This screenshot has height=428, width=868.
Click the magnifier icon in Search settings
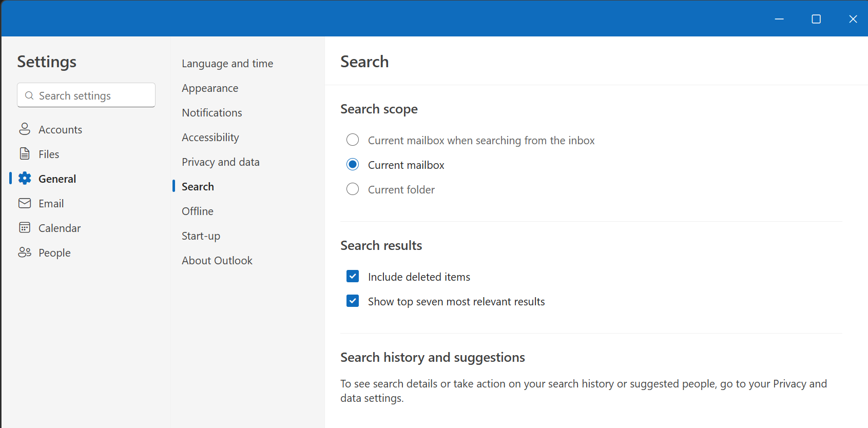[29, 95]
